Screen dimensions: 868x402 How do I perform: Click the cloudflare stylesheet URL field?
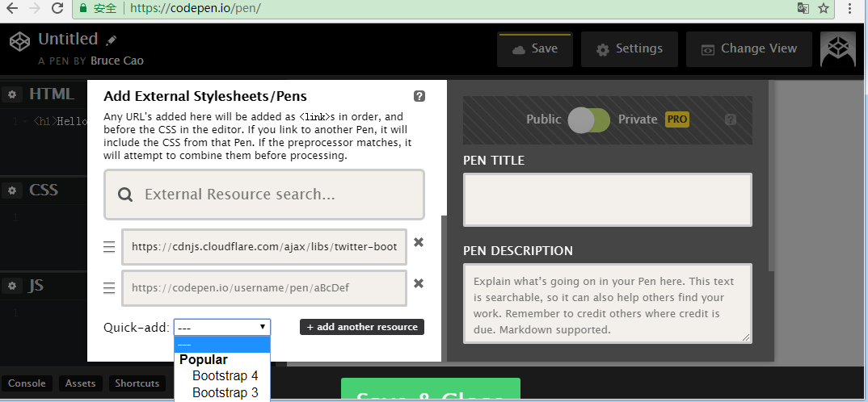coord(264,247)
